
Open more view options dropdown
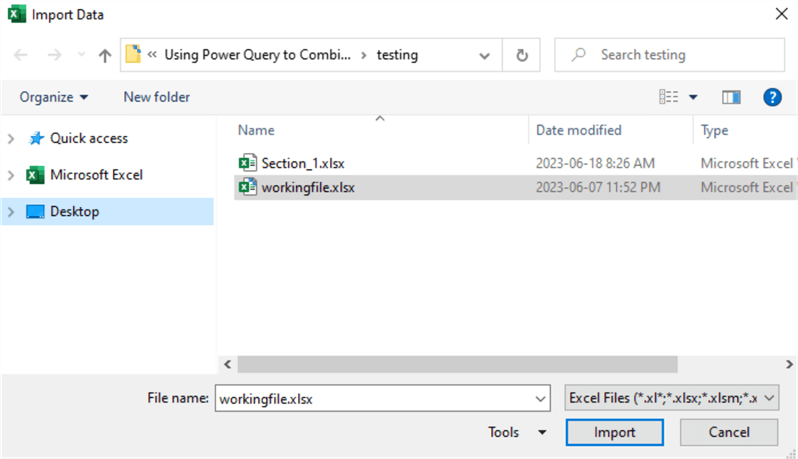pos(693,97)
